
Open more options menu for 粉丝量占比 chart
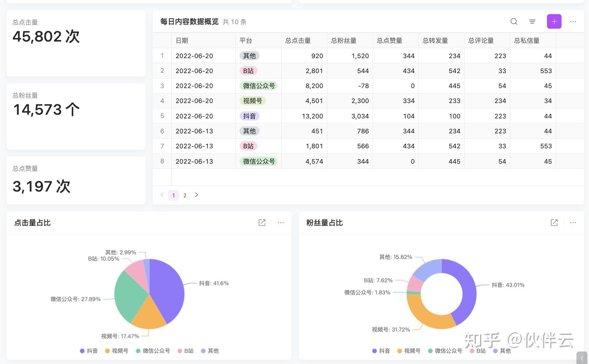[x=573, y=223]
